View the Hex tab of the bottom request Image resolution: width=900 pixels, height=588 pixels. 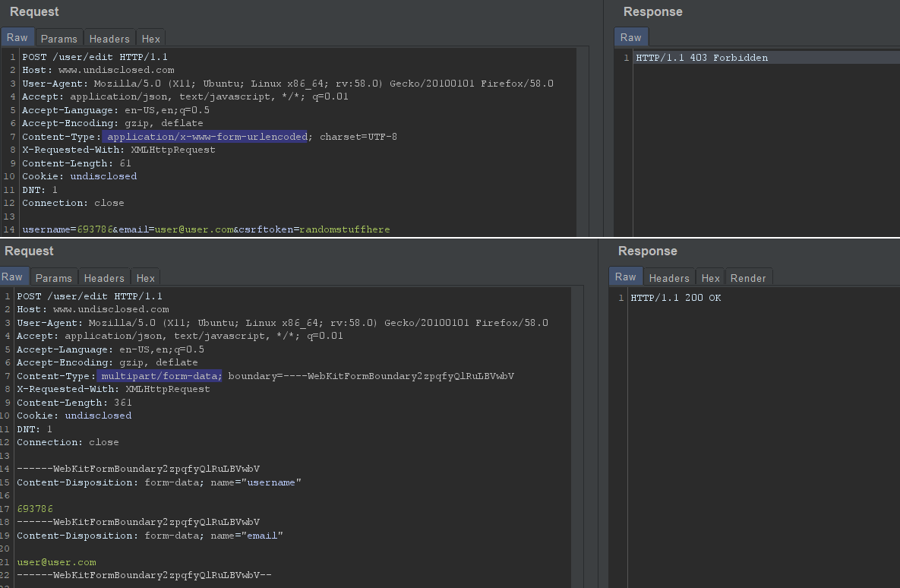click(x=145, y=277)
